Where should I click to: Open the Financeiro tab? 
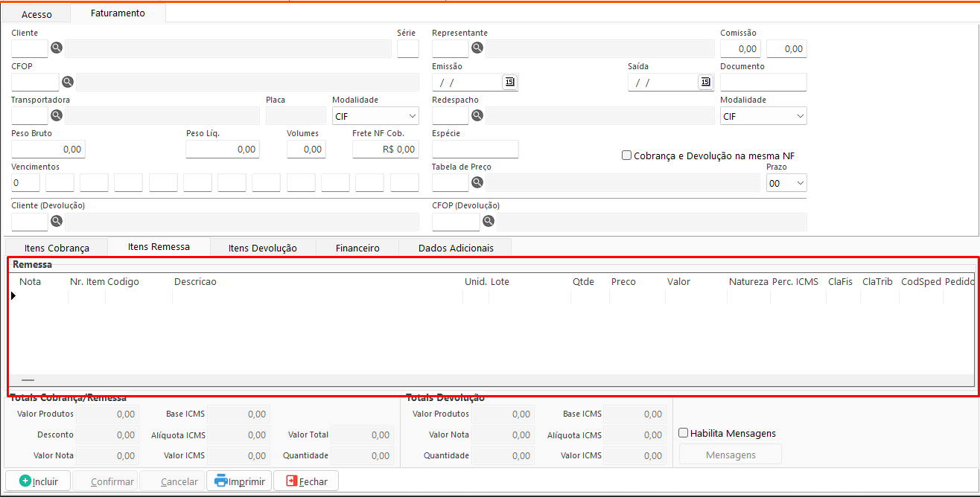(357, 248)
